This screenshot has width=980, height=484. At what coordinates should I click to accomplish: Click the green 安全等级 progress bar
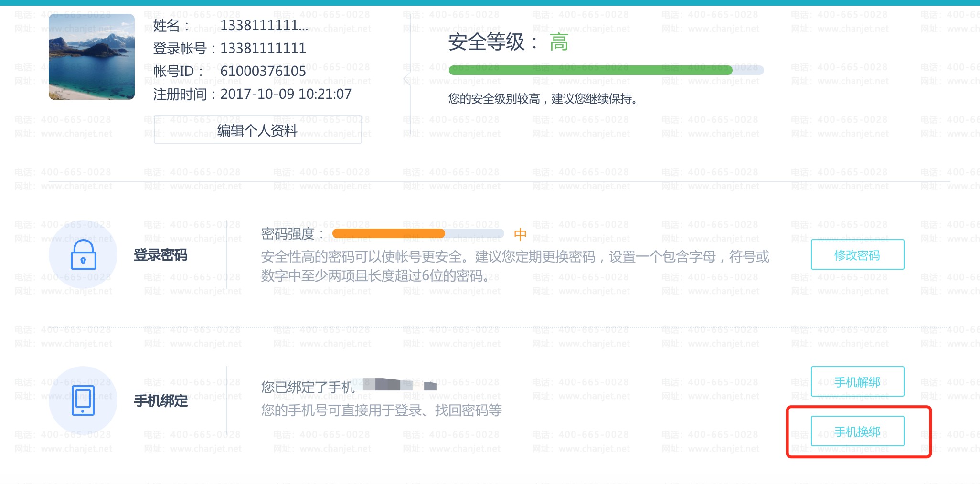(606, 70)
